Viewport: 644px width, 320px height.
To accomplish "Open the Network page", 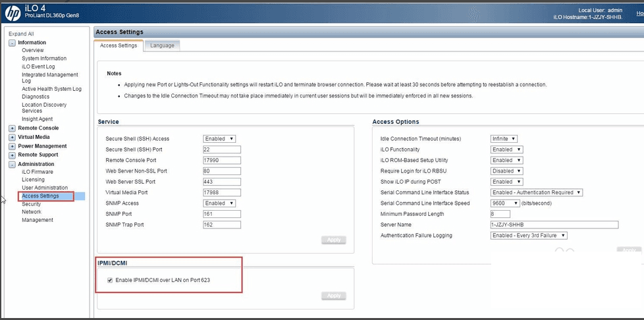I will [32, 212].
